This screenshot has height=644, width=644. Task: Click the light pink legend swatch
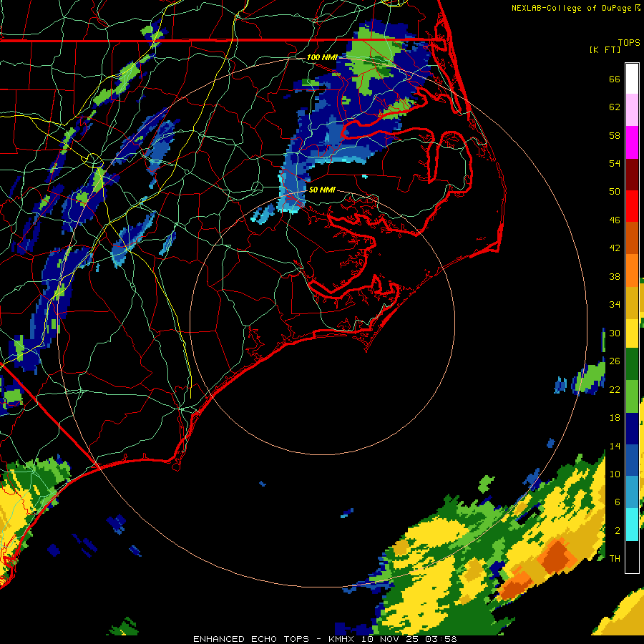tap(632, 110)
